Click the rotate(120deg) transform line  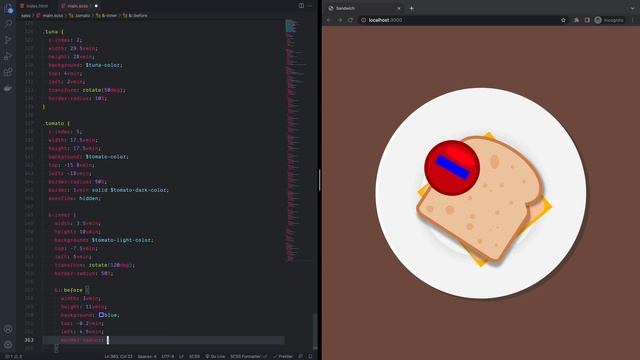coord(94,265)
